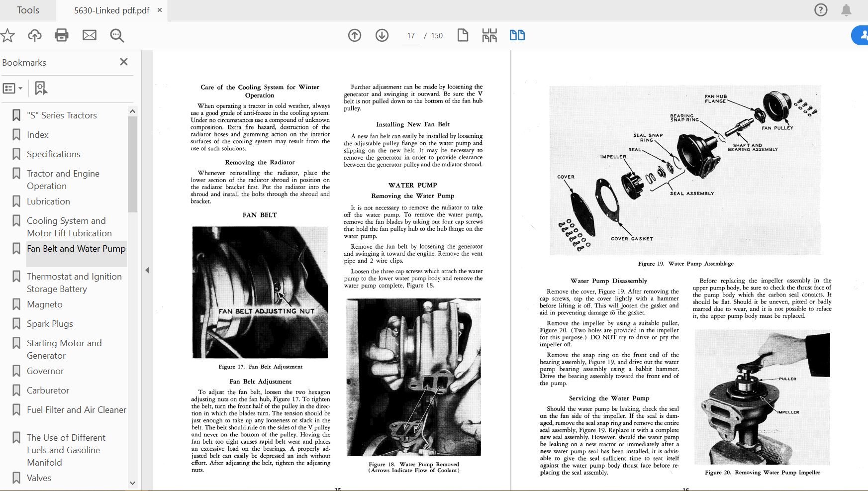
Task: Open the Carburetor bookmark
Action: click(x=48, y=391)
